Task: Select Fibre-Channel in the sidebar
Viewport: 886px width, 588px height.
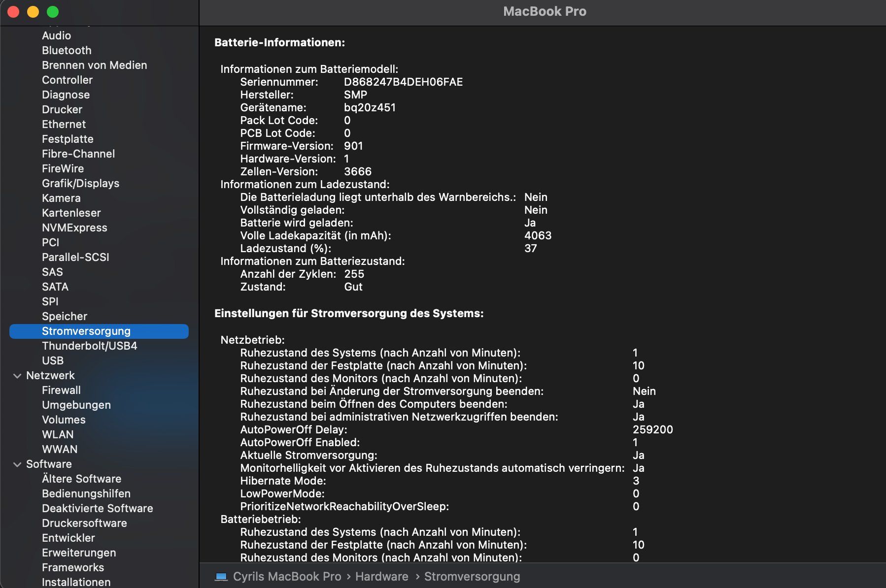Action: (x=78, y=154)
